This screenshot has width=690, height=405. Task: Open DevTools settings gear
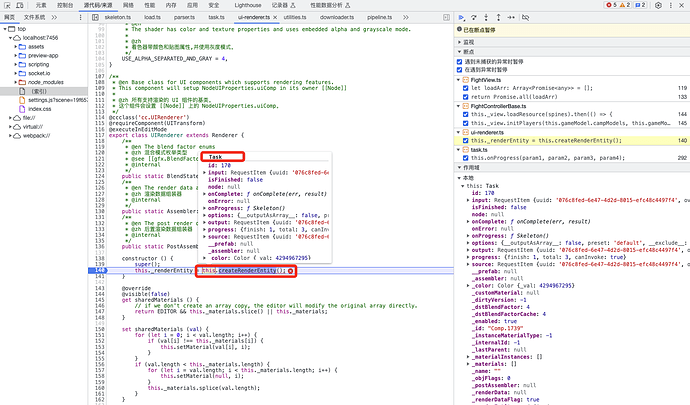coord(658,5)
